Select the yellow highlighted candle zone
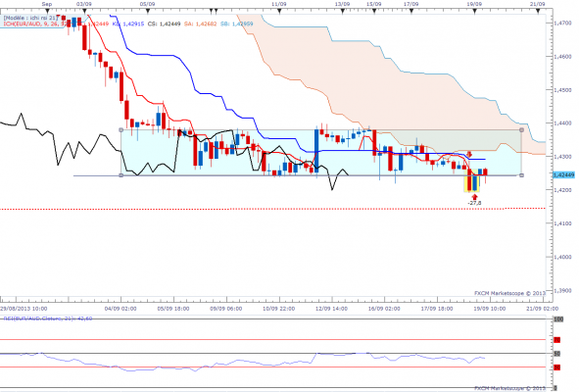This screenshot has width=579, height=392. (471, 180)
